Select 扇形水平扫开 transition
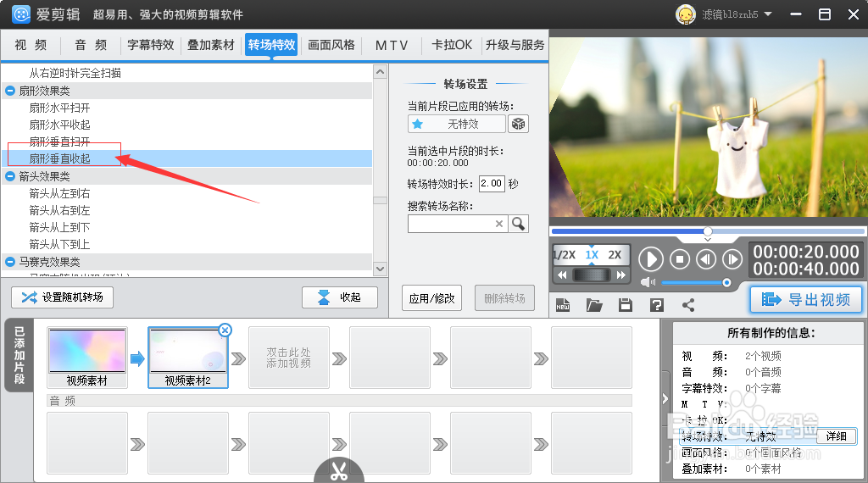This screenshot has width=868, height=483. tap(60, 108)
